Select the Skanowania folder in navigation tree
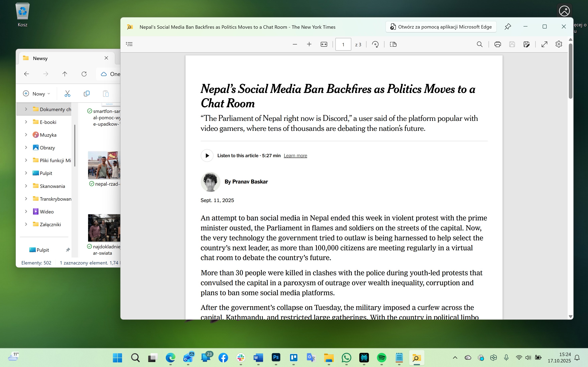This screenshot has width=588, height=367. point(52,186)
